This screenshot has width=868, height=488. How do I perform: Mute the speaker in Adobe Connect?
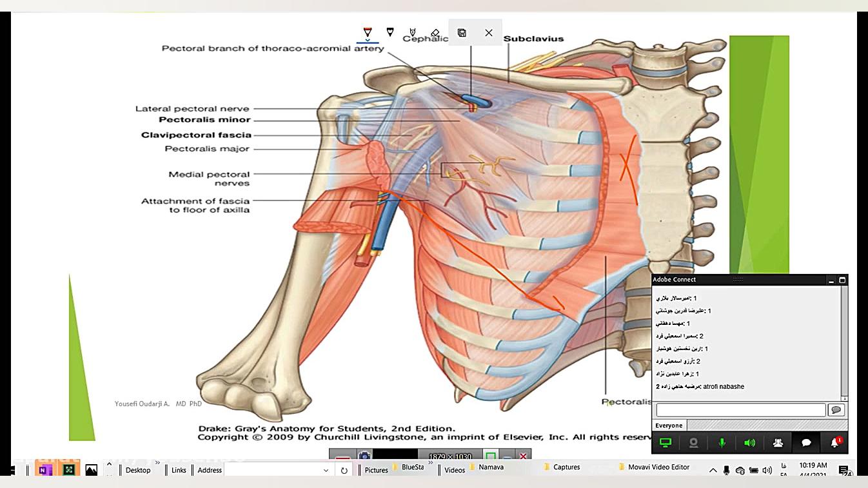[x=749, y=443]
